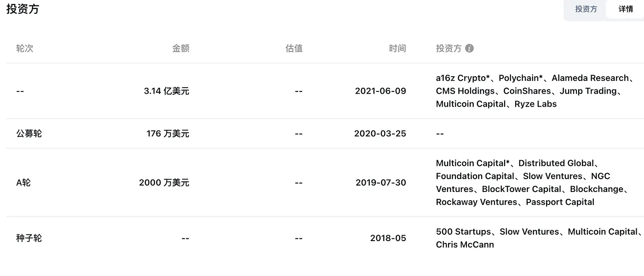Click Distributed Global in the A轮 row

coord(556,163)
